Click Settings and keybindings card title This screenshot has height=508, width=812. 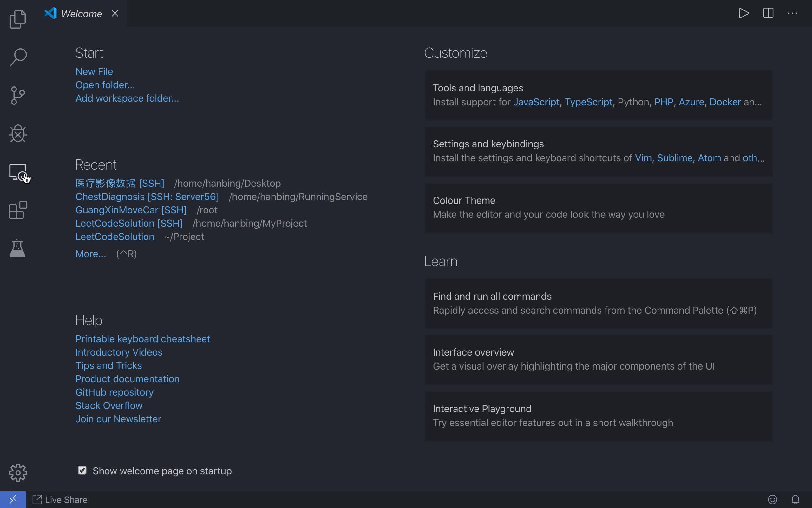[488, 144]
